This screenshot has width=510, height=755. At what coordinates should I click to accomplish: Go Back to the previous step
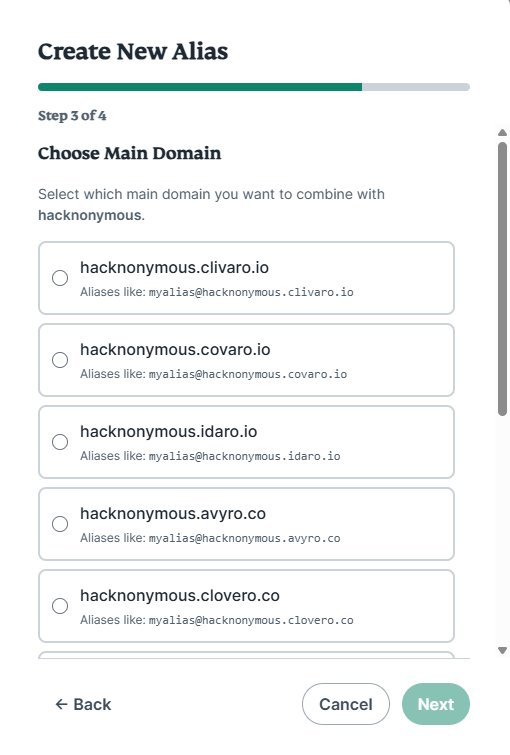pos(83,704)
